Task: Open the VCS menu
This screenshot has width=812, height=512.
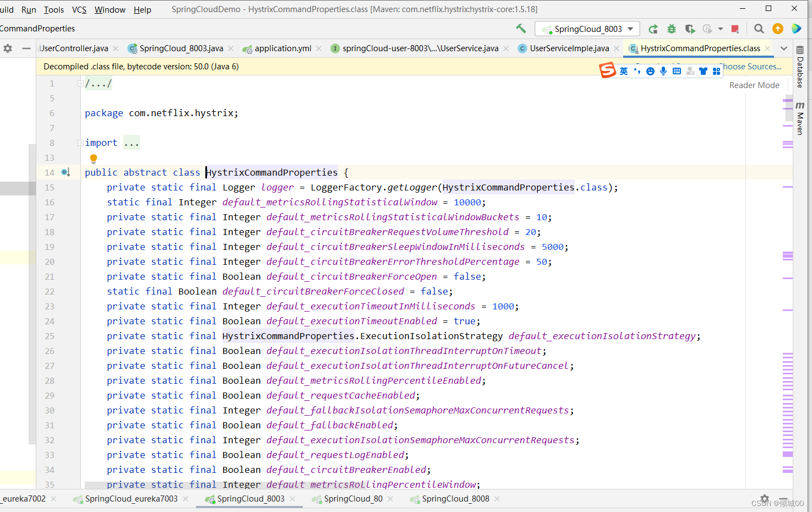Action: [x=79, y=9]
